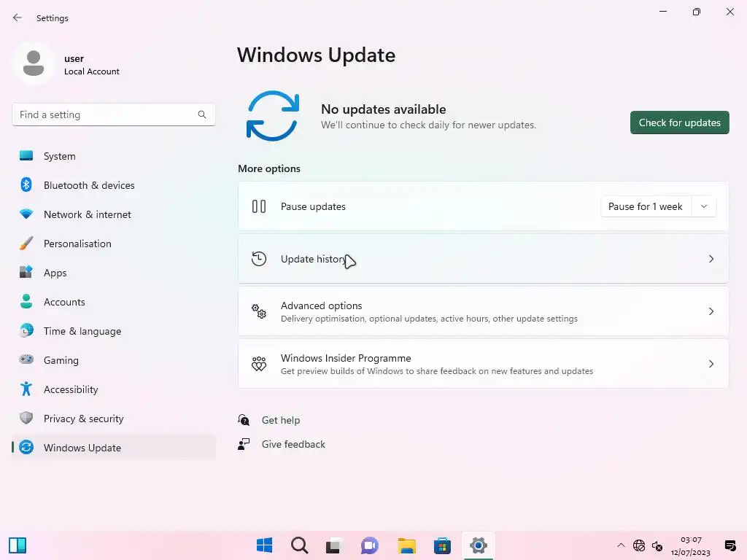
Task: Open the notification centre icon
Action: (x=729, y=545)
